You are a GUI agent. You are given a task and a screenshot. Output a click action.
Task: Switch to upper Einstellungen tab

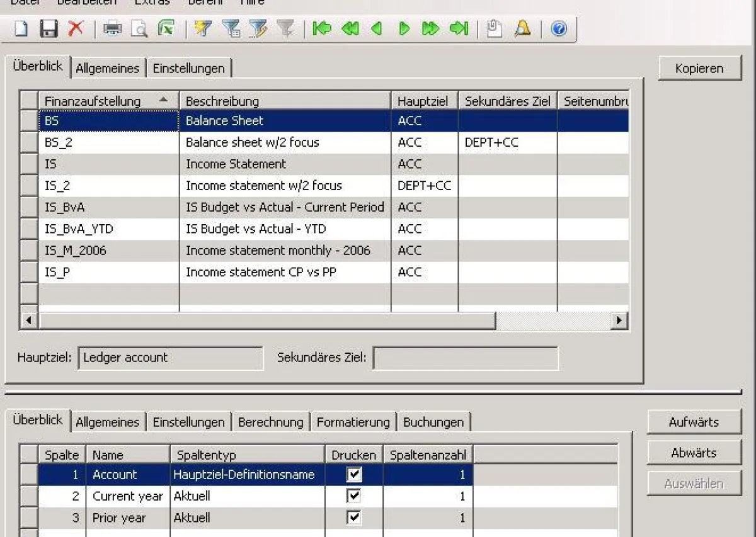pos(188,68)
